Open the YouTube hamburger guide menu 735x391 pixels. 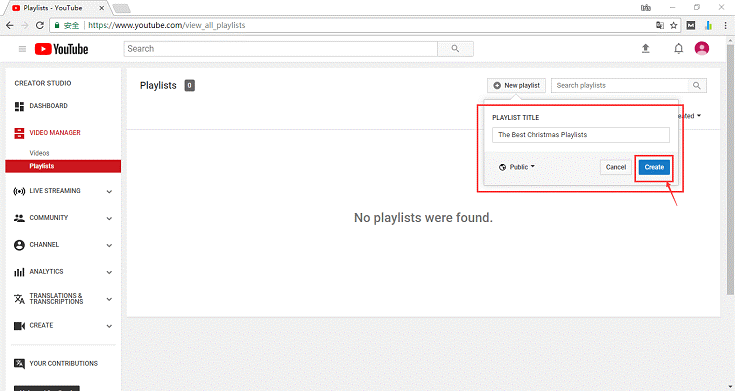click(x=22, y=49)
